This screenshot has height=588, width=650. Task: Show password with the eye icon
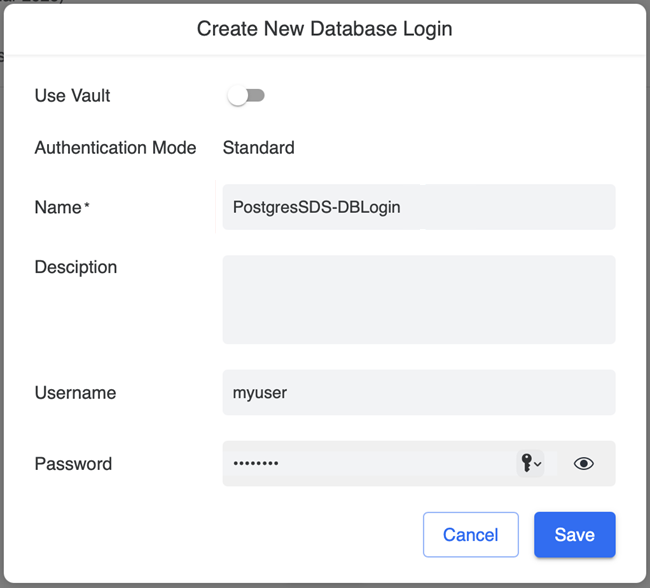coord(584,464)
